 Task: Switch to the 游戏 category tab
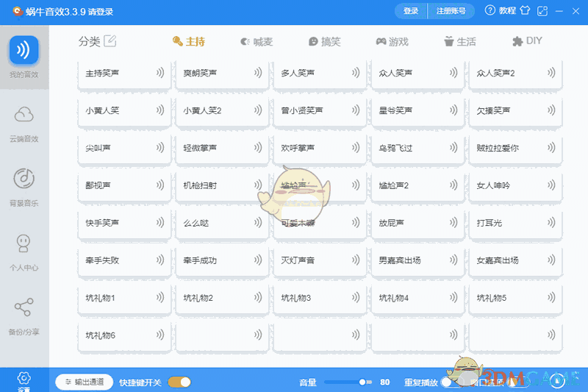pos(392,41)
